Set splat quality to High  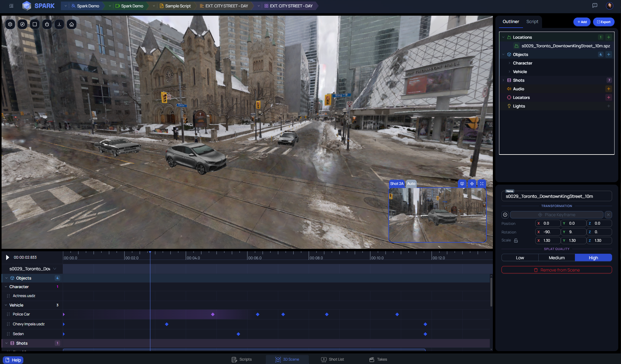click(x=593, y=258)
